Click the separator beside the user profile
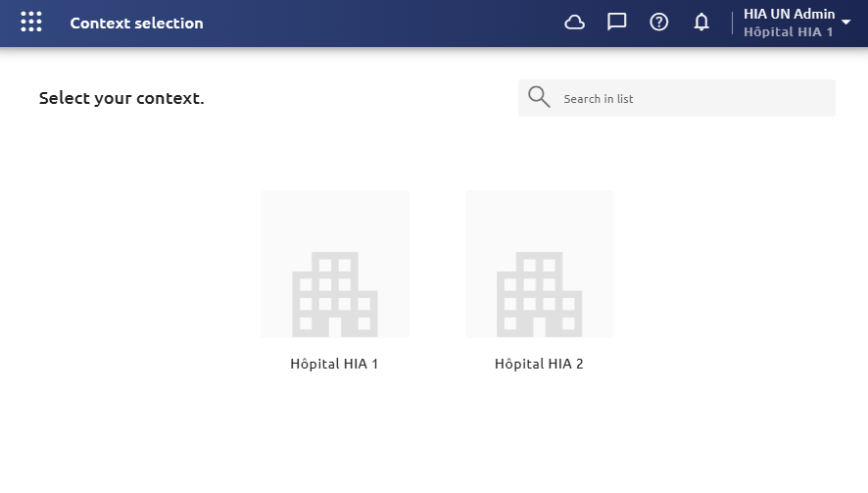 732,24
